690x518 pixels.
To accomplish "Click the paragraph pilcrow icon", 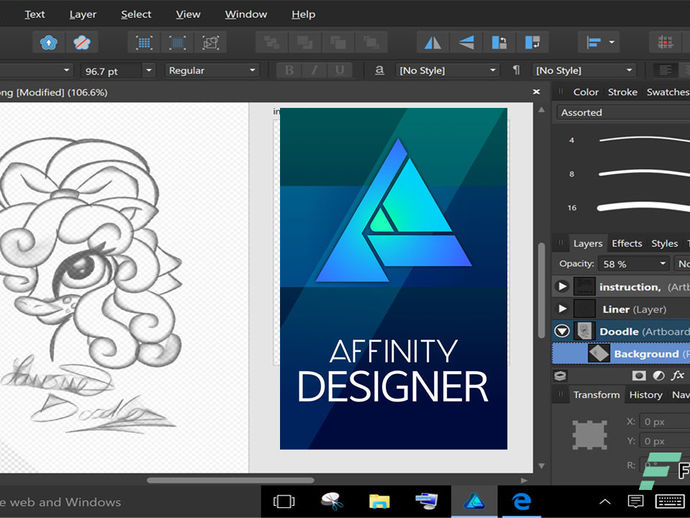I will click(x=516, y=70).
